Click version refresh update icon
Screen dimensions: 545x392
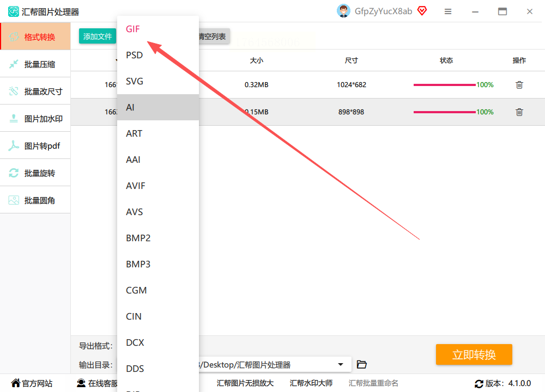(479, 384)
